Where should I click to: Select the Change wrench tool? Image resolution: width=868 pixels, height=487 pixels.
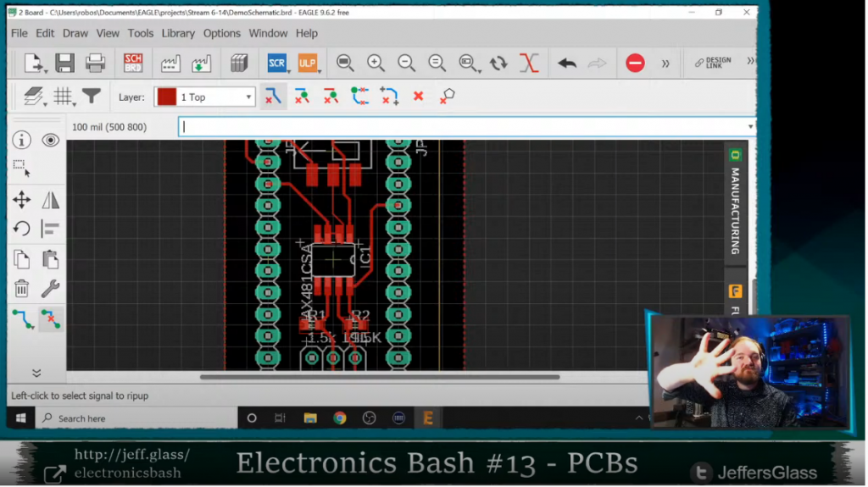50,288
